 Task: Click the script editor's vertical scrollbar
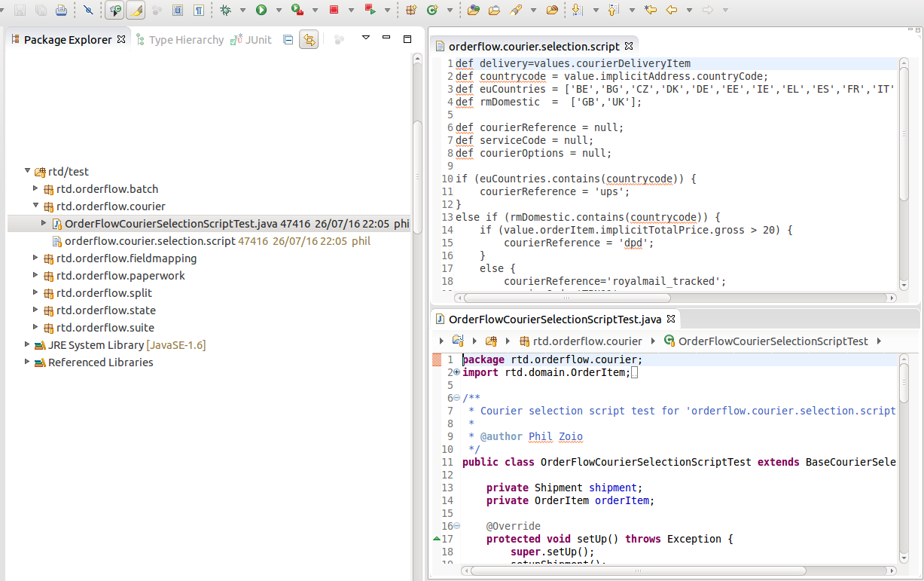(904, 173)
